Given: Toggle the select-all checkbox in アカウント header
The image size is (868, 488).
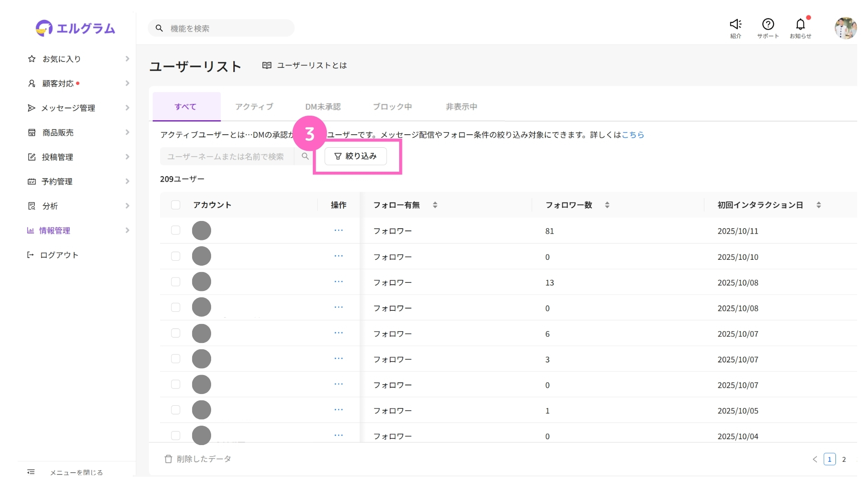Looking at the screenshot, I should (176, 205).
